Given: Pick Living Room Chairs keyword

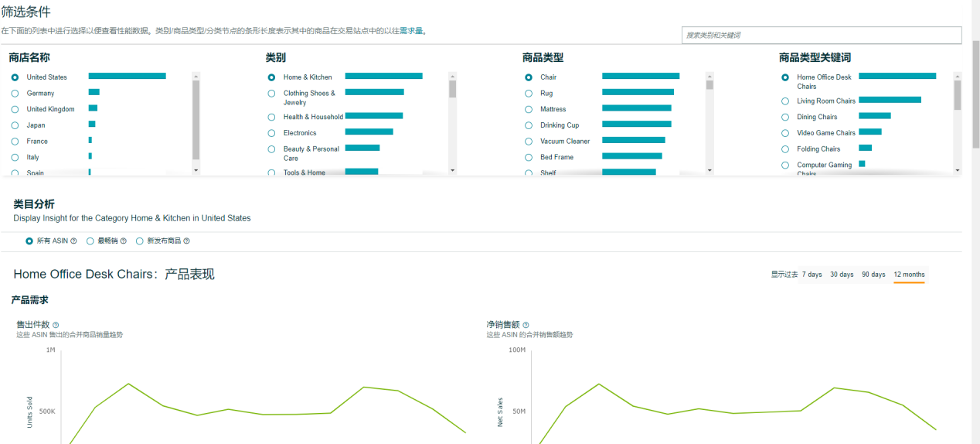Looking at the screenshot, I should (785, 101).
